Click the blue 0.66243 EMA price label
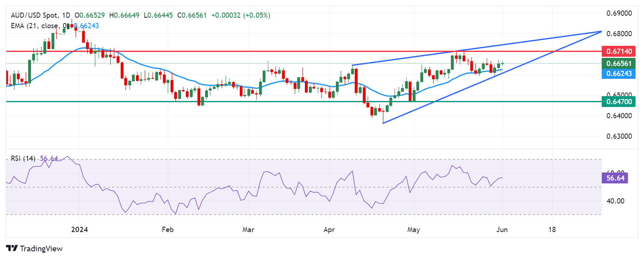The height and width of the screenshot is (259, 644). pyautogui.click(x=619, y=73)
